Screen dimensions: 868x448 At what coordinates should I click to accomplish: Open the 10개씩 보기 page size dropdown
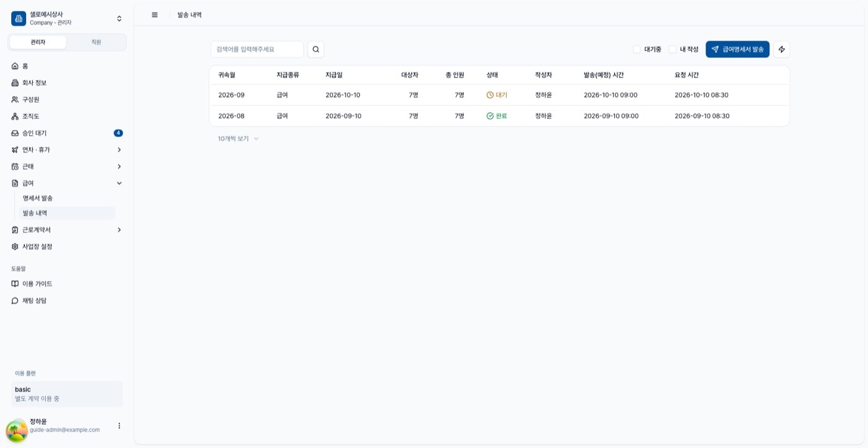238,139
